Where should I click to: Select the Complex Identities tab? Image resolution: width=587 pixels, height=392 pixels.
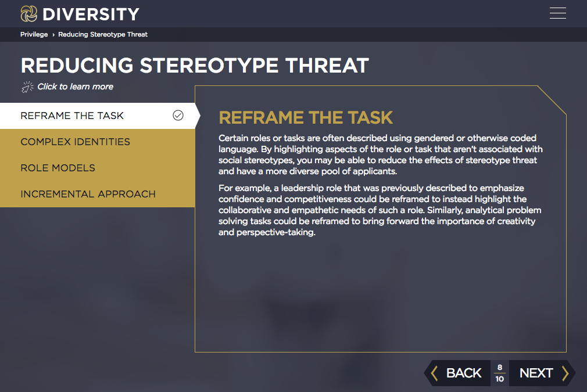point(97,142)
